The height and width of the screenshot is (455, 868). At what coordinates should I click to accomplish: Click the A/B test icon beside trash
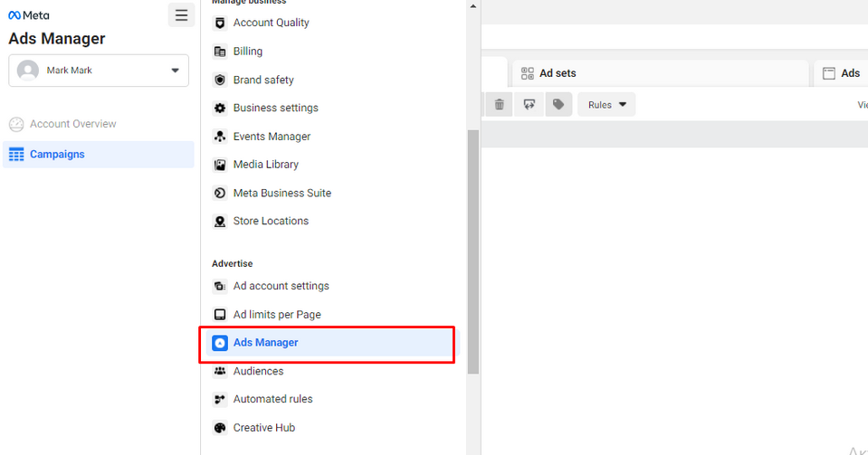529,105
